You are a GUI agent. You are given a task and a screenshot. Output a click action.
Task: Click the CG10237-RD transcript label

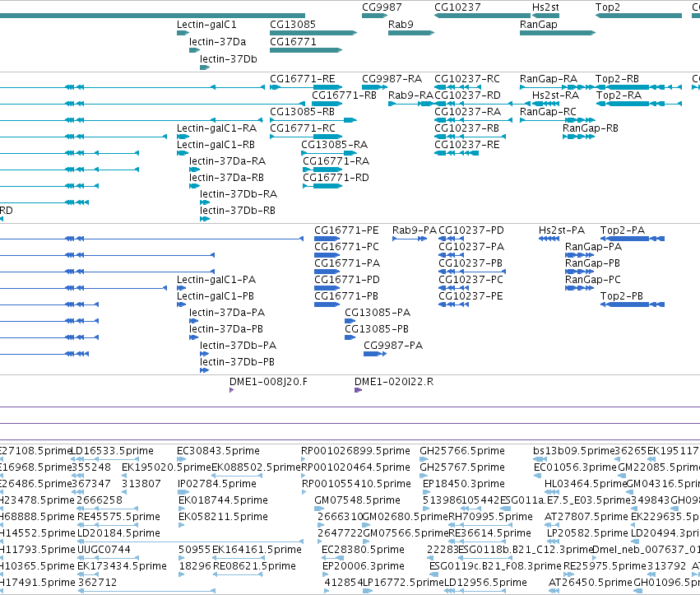pos(467,95)
